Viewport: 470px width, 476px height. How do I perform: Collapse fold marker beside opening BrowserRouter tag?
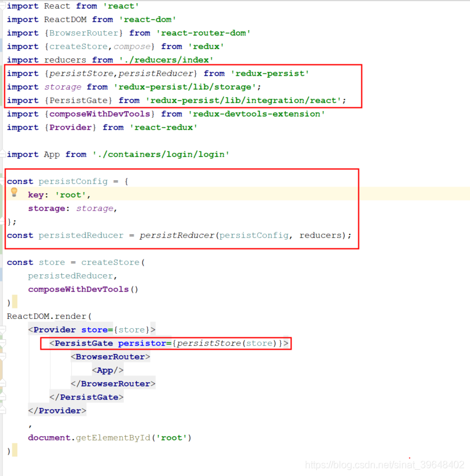(x=2, y=357)
